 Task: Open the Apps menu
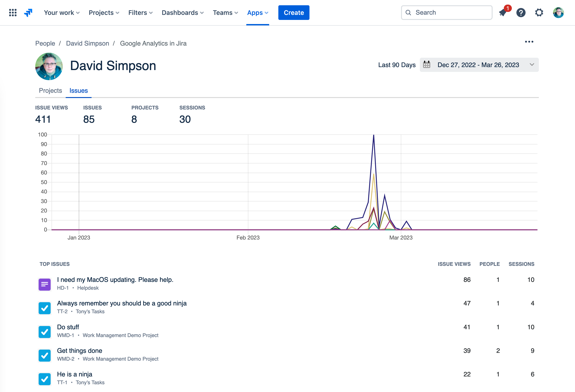[x=258, y=13]
